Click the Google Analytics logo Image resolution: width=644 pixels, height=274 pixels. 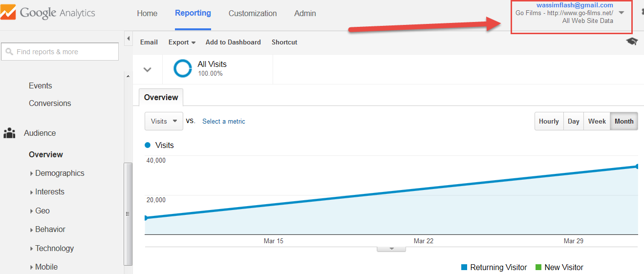point(48,13)
